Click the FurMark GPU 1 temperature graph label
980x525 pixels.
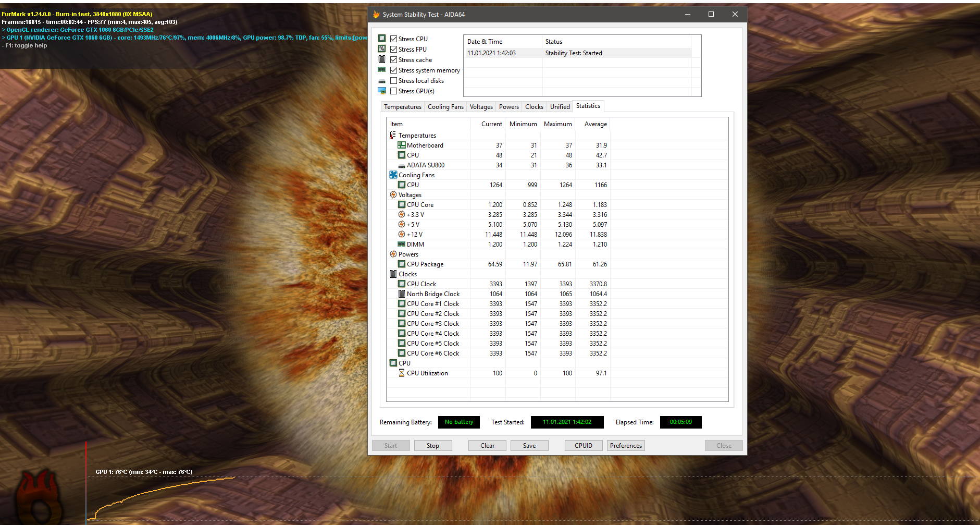[144, 472]
